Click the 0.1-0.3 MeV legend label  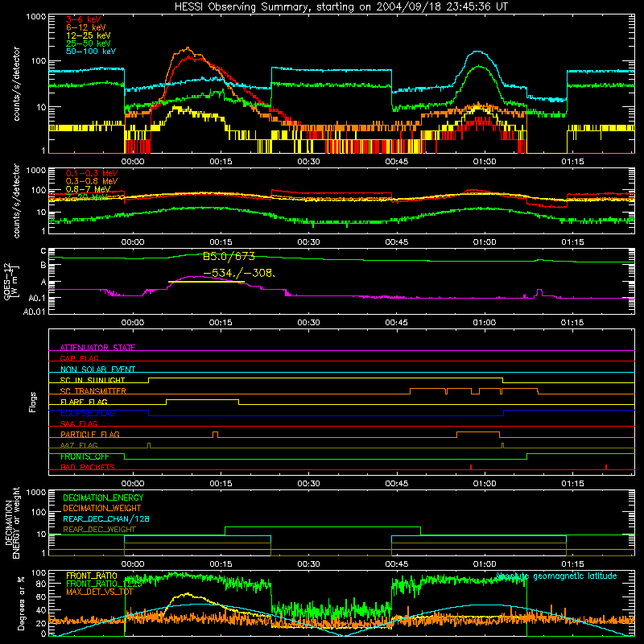click(x=92, y=173)
